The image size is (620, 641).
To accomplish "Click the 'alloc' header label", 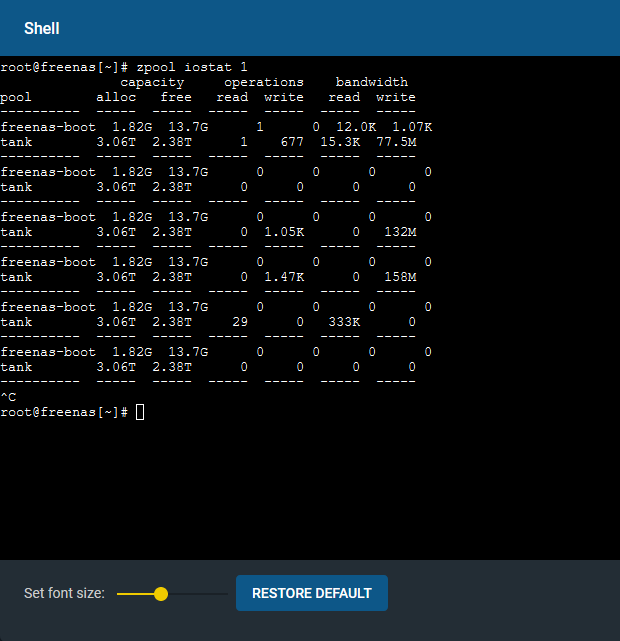I will pos(116,97).
